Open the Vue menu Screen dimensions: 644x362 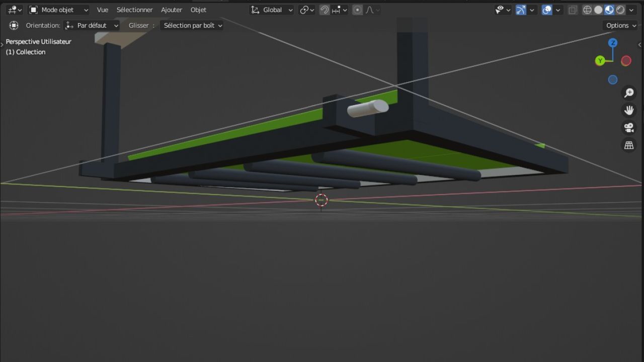tap(103, 10)
